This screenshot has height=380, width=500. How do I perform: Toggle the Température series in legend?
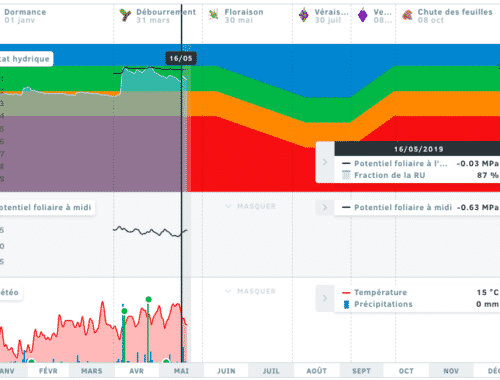click(x=380, y=292)
